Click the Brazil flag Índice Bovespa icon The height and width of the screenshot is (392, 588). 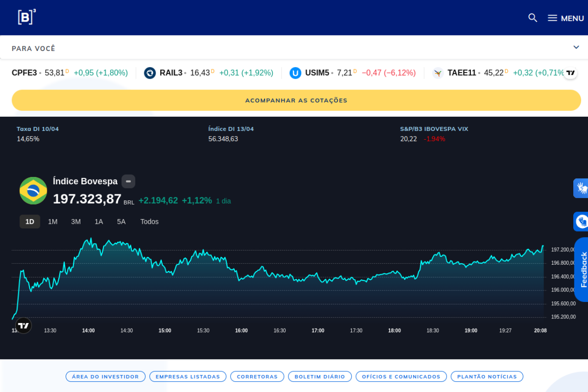tap(34, 191)
